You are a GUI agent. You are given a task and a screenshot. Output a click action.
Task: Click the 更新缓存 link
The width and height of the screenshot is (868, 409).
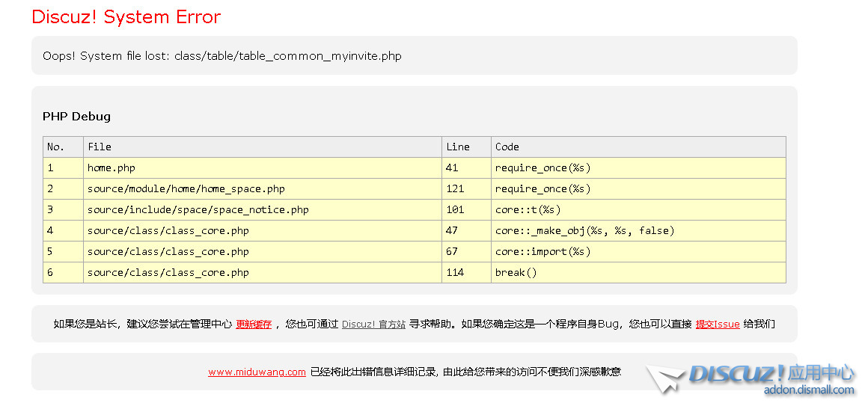coord(254,325)
